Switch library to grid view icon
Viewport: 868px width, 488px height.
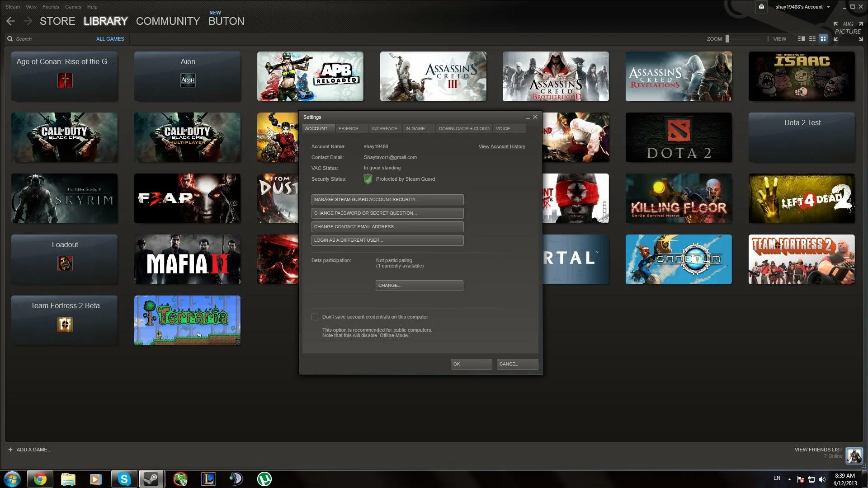[823, 39]
